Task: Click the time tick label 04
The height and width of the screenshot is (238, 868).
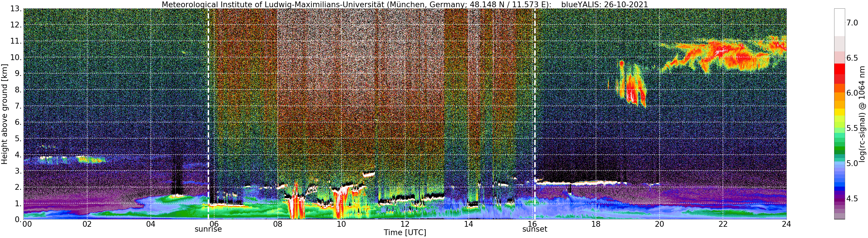Action: pos(151,224)
